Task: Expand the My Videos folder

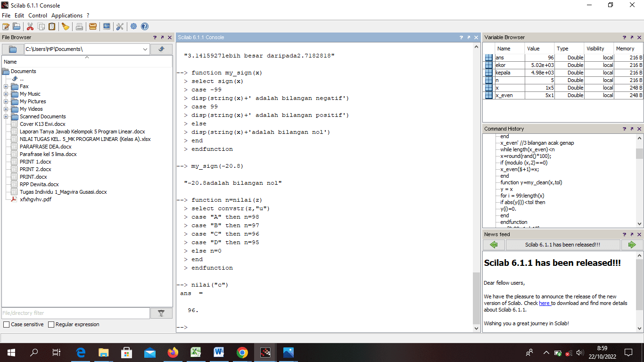Action: point(6,109)
